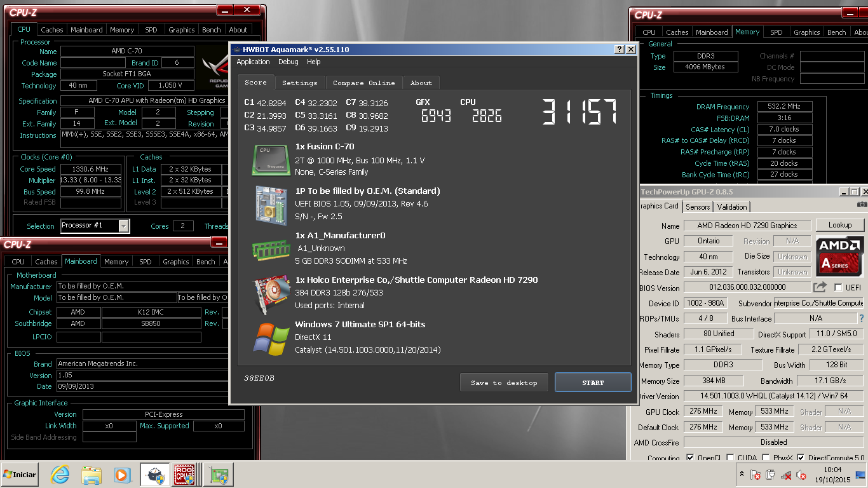The image size is (868, 488).
Task: Open Internet Explorer from the taskbar
Action: pyautogui.click(x=60, y=475)
